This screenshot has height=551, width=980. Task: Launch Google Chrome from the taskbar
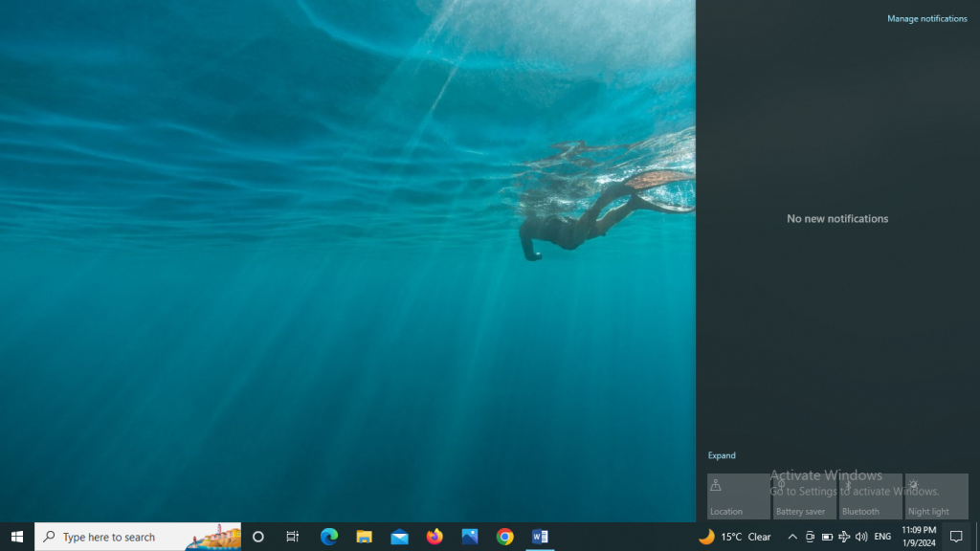coord(505,537)
